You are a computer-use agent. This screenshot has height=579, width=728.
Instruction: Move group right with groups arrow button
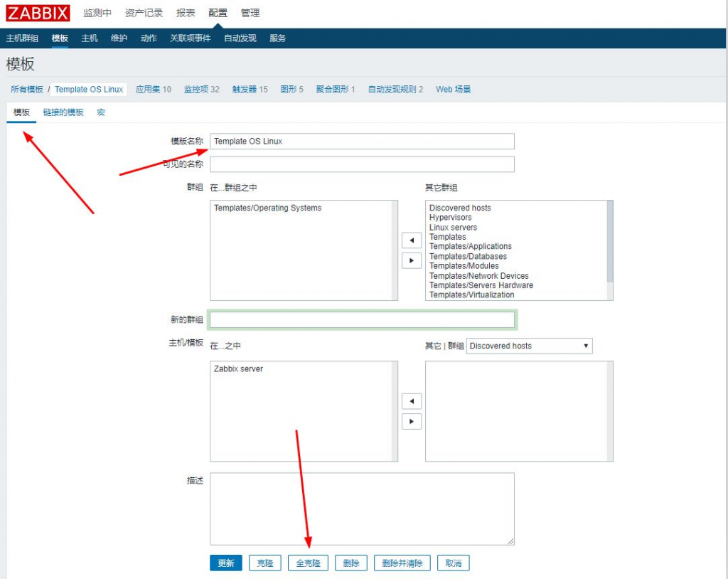tap(412, 260)
